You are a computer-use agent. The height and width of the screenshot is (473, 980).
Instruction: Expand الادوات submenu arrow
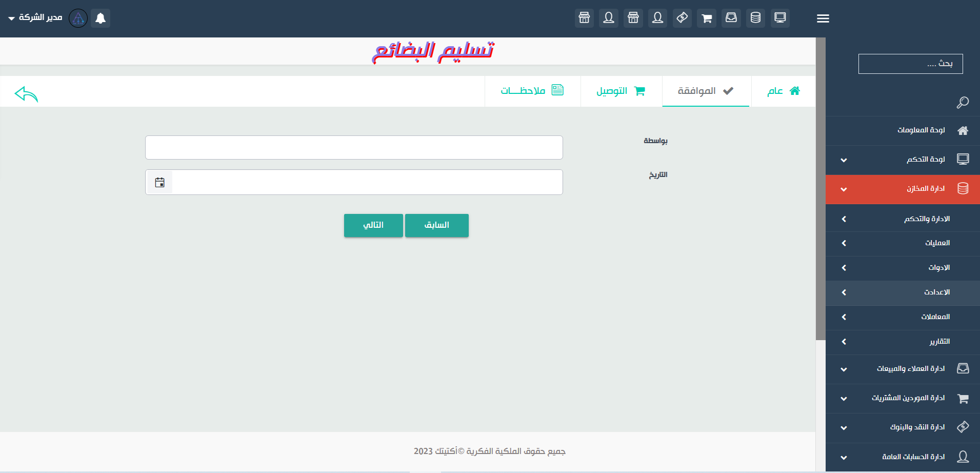(844, 268)
